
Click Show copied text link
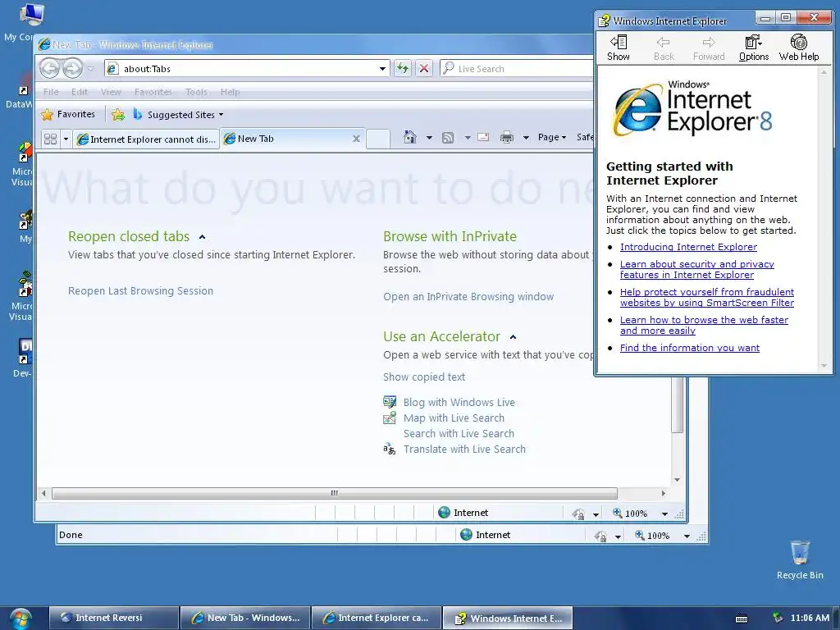tap(424, 377)
